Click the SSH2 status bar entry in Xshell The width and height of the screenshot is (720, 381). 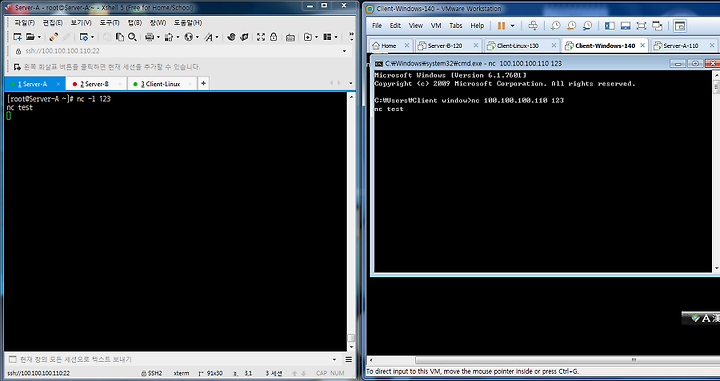152,373
